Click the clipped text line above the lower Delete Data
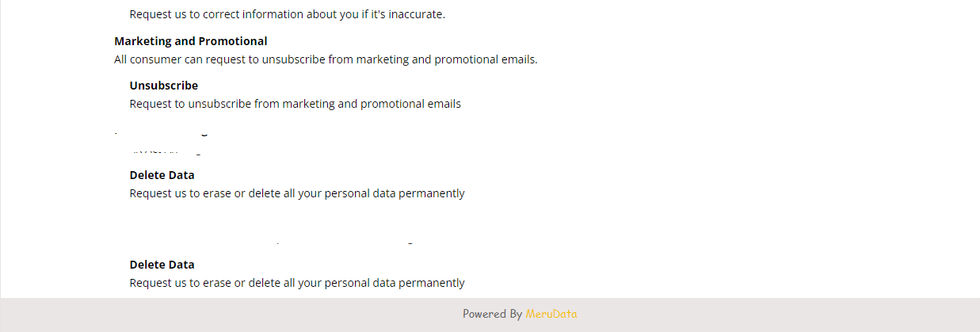This screenshot has width=980, height=332. tap(345, 242)
